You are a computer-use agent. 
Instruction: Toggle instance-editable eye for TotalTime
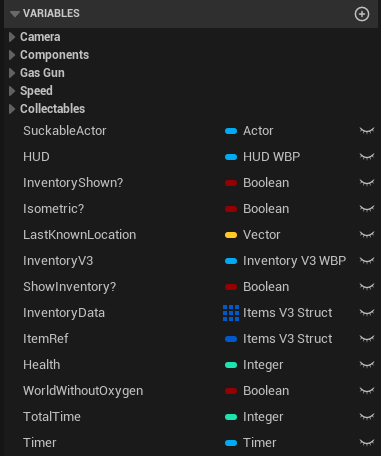pos(367,417)
